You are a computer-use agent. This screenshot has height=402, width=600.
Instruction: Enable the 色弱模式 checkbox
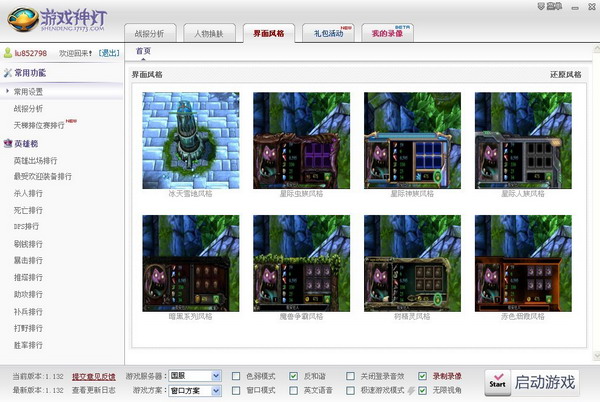pos(236,376)
